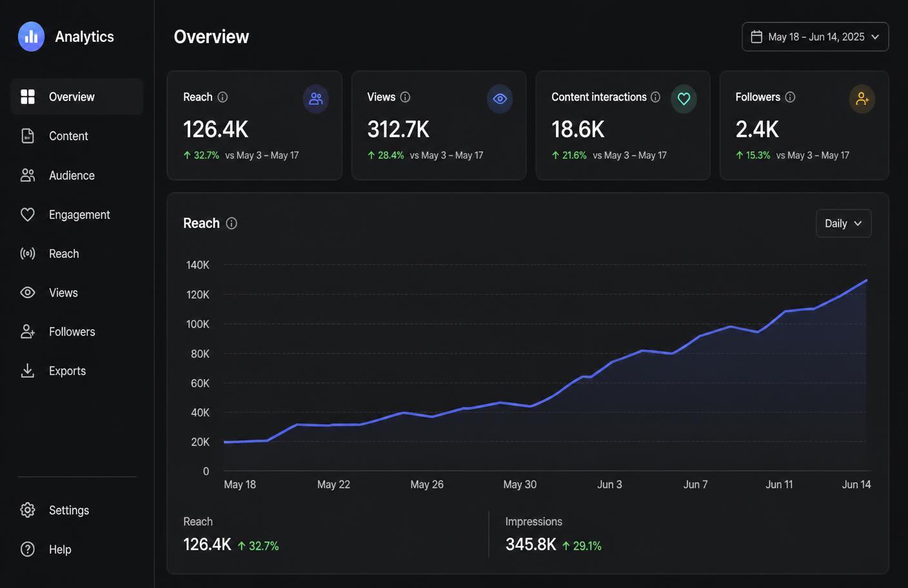This screenshot has width=908, height=588.
Task: Click the May 22 x-axis label
Action: 333,484
